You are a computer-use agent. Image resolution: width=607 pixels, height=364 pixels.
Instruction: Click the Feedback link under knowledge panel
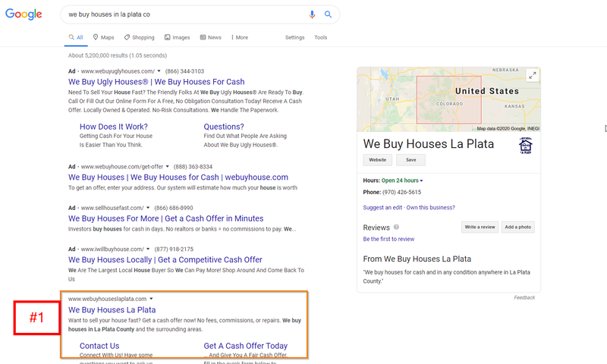coord(524,297)
